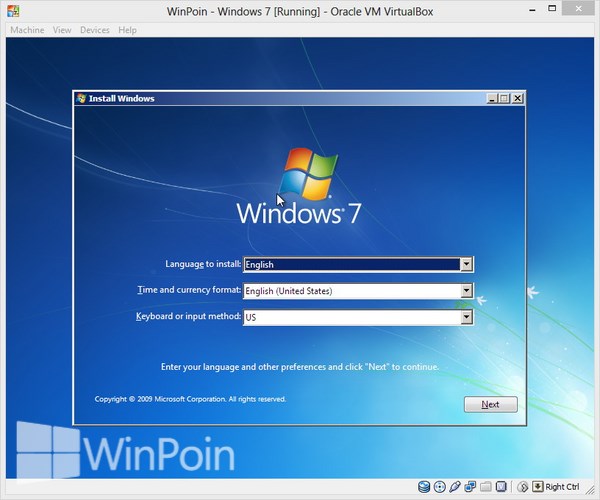Click the hard disk activity status icon

(x=424, y=487)
